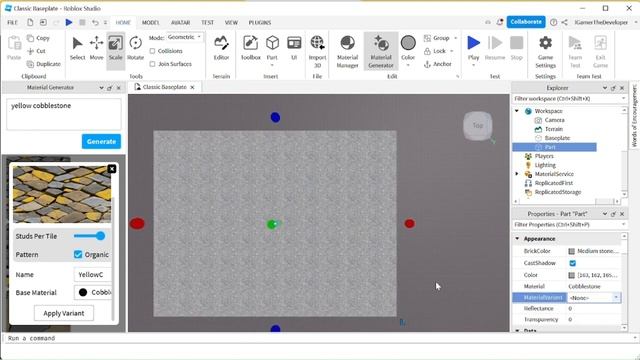This screenshot has width=640, height=360.
Task: Pick the Rotate tool
Action: pos(136,48)
